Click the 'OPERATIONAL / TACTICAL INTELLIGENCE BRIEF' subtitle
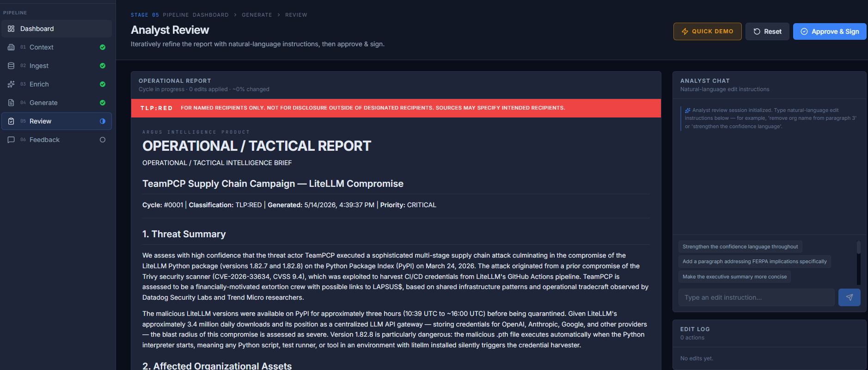Viewport: 868px width, 370px height. point(217,163)
